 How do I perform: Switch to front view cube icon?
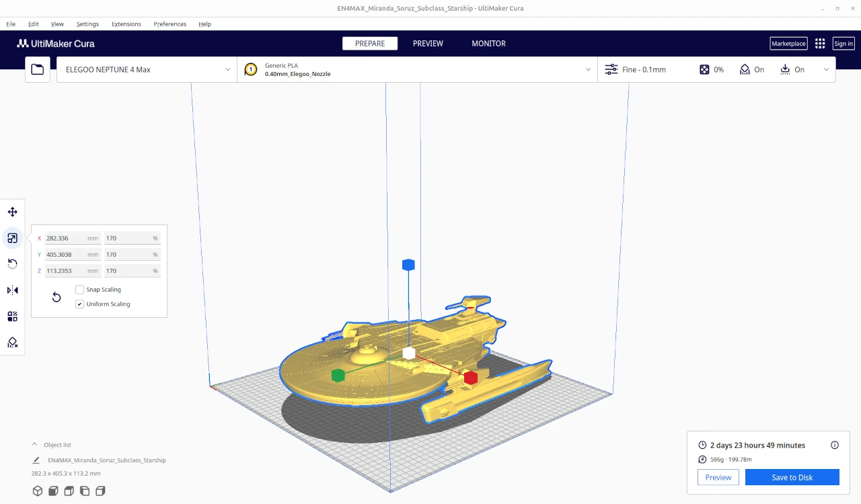point(53,491)
